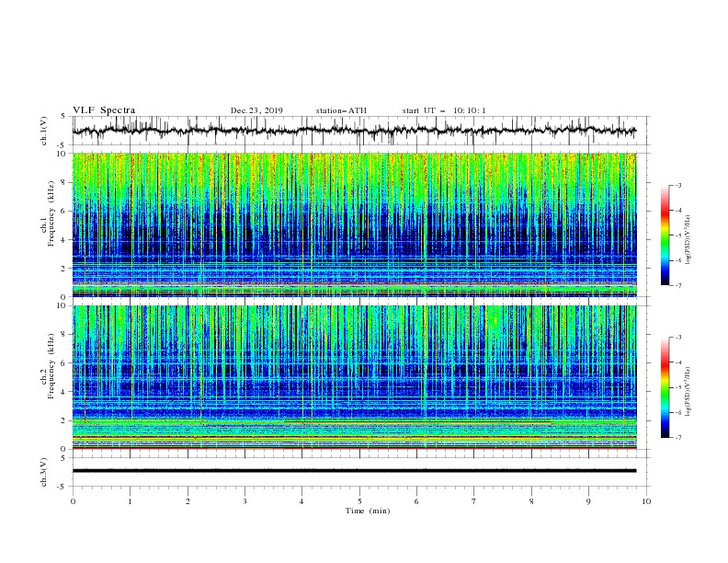
Task: Click the ch.2 frequency tick label "2"
Action: tap(63, 420)
